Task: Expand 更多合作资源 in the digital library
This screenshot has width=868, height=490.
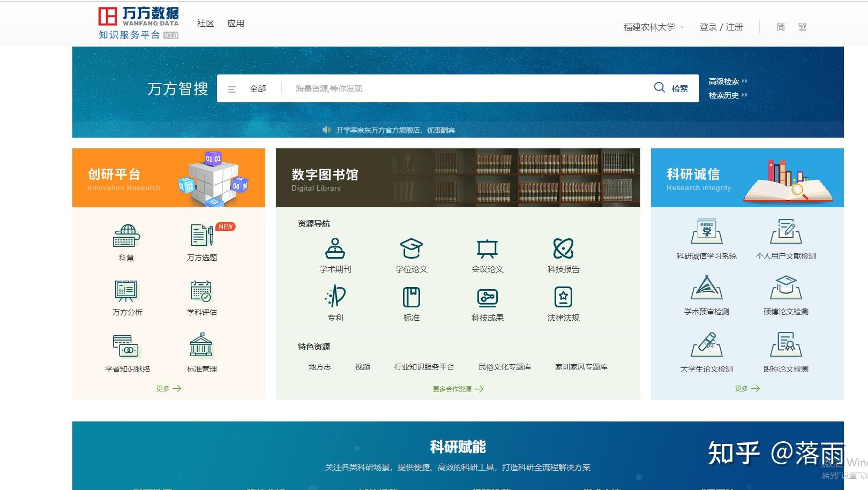Action: point(458,389)
